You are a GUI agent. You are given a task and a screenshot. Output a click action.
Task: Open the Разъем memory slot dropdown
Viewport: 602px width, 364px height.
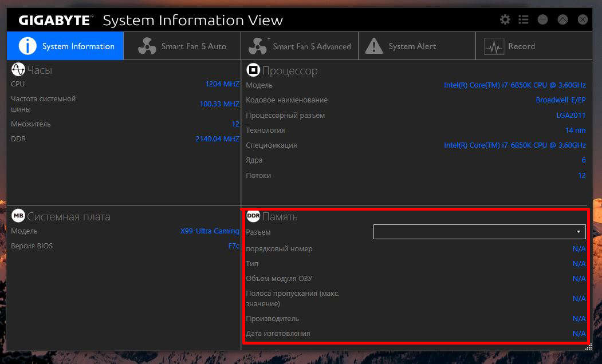point(479,232)
